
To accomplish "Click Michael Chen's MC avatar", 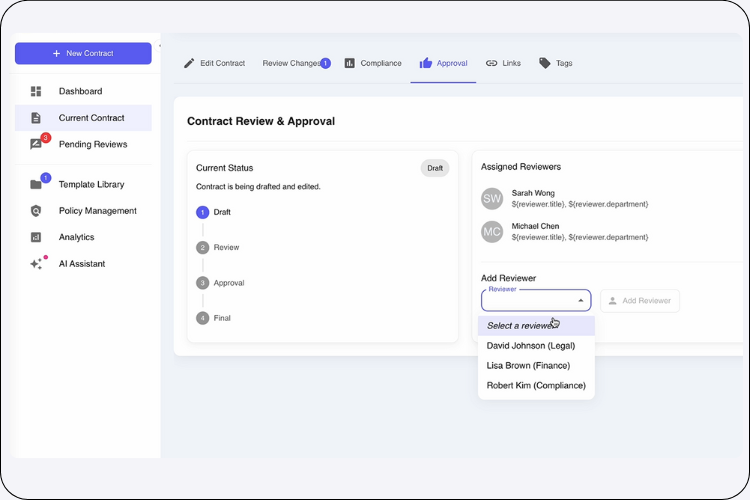I will [492, 232].
